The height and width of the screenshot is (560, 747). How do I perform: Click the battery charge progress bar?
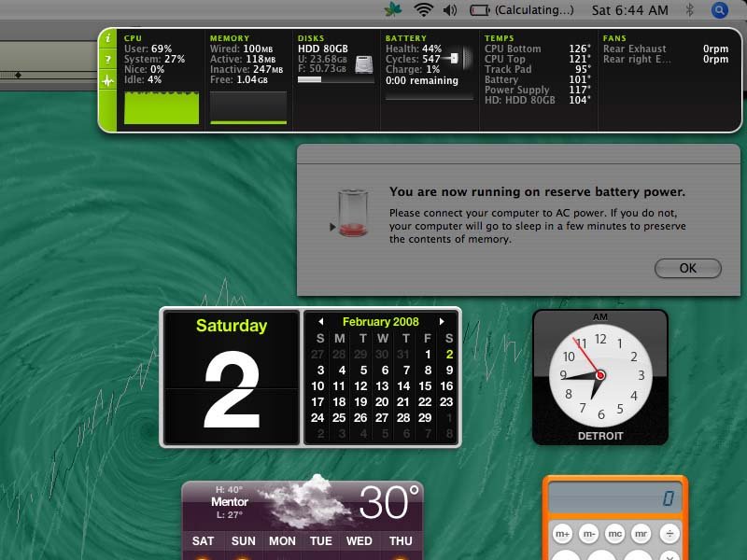[x=430, y=97]
